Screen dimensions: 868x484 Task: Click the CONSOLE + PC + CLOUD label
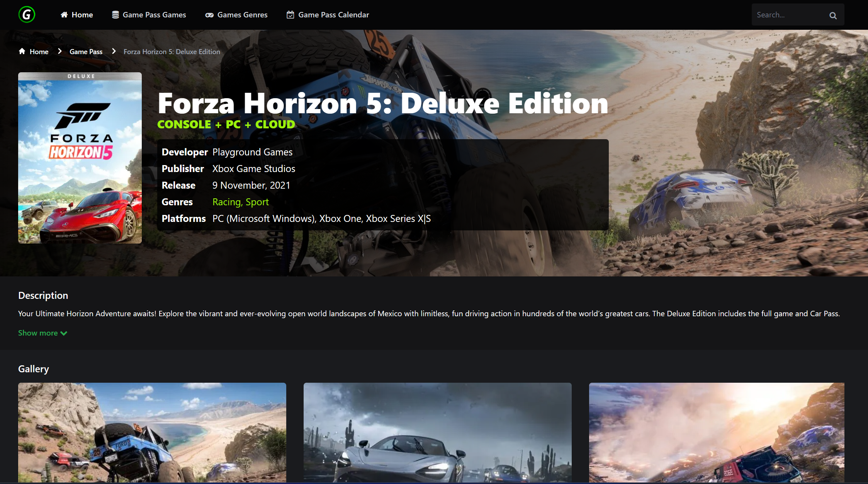pyautogui.click(x=226, y=124)
